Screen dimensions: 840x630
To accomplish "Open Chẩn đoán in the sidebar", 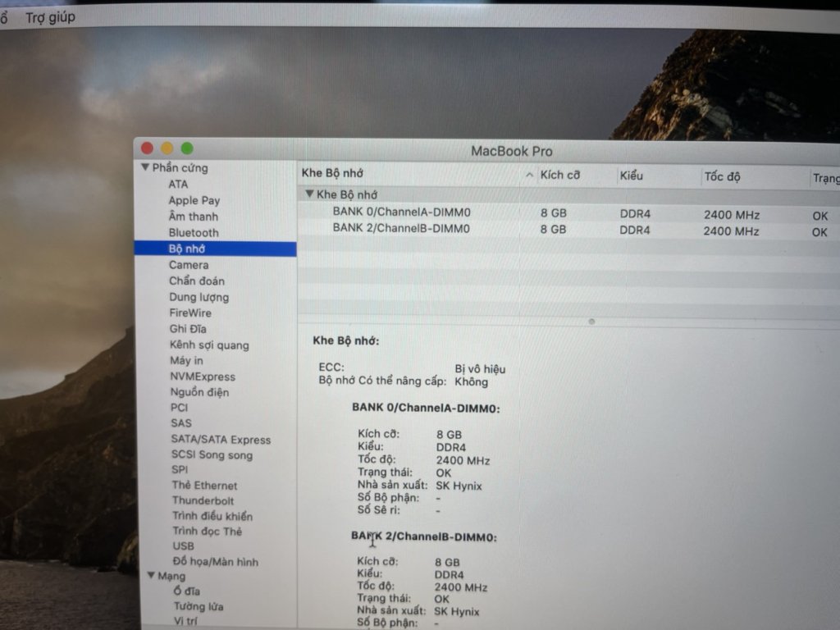I will tap(197, 281).
